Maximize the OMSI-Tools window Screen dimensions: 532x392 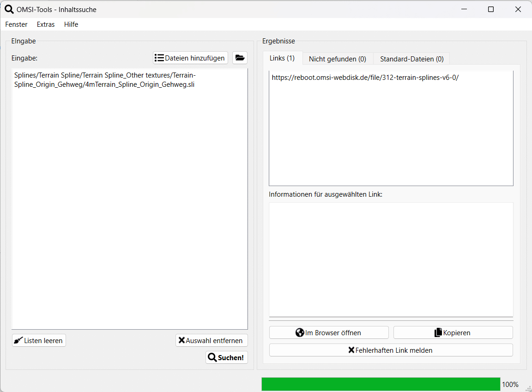coord(491,9)
